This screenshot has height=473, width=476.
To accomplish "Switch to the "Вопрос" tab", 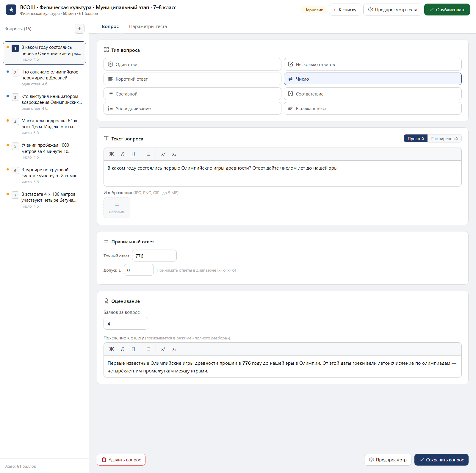I will pyautogui.click(x=110, y=26).
